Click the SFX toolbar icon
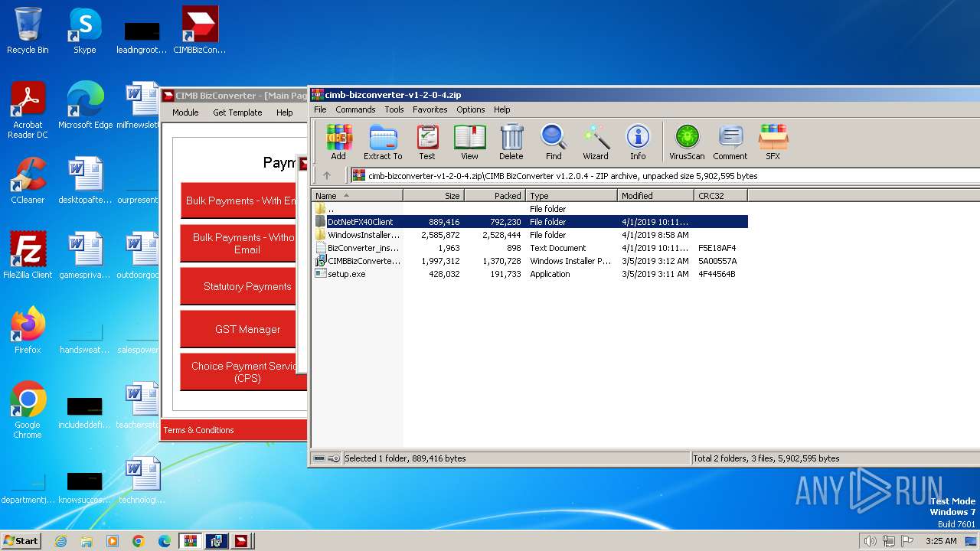 773,142
